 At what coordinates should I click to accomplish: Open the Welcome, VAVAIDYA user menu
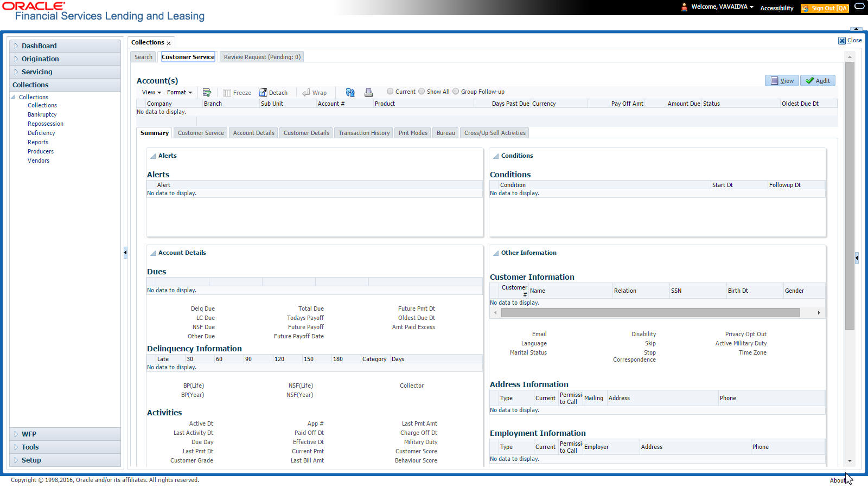(x=722, y=7)
